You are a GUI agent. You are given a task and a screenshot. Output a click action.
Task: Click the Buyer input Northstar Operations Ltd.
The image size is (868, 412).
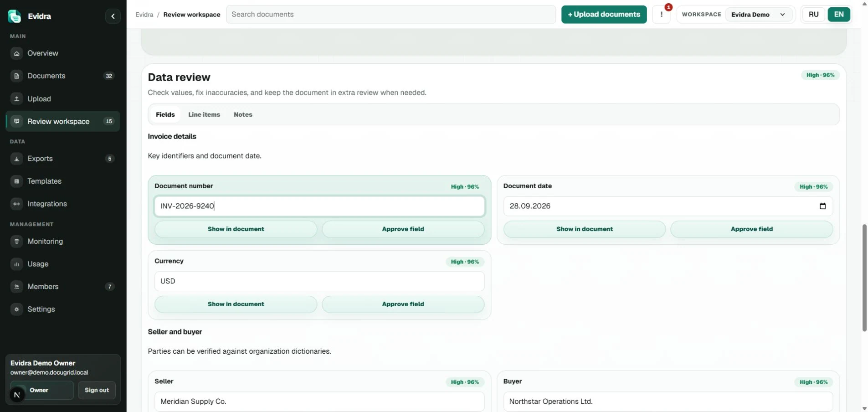668,402
